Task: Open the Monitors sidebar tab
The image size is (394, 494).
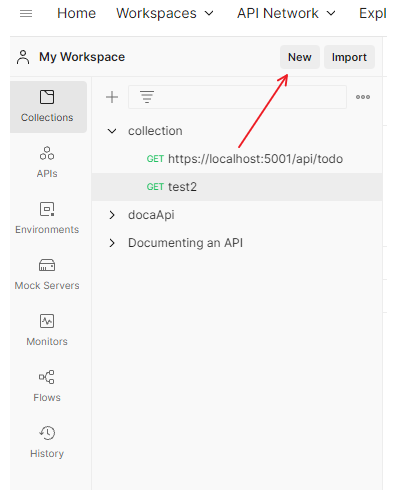Action: pyautogui.click(x=47, y=330)
